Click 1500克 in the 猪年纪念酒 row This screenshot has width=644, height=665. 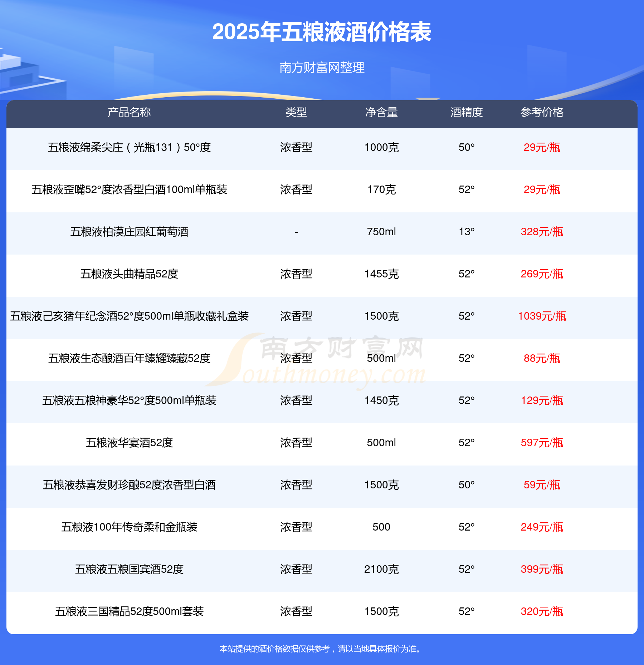point(381,316)
